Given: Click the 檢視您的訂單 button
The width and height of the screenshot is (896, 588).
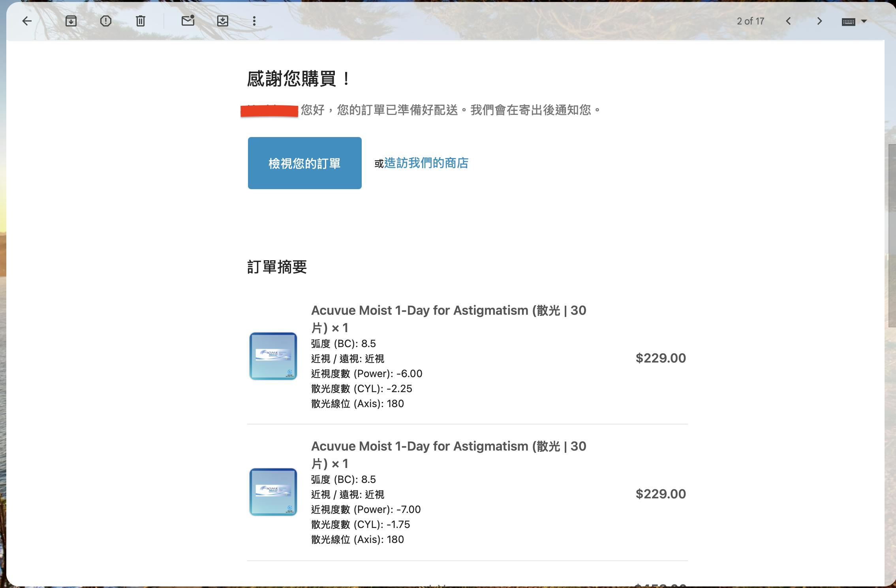Looking at the screenshot, I should pos(305,163).
